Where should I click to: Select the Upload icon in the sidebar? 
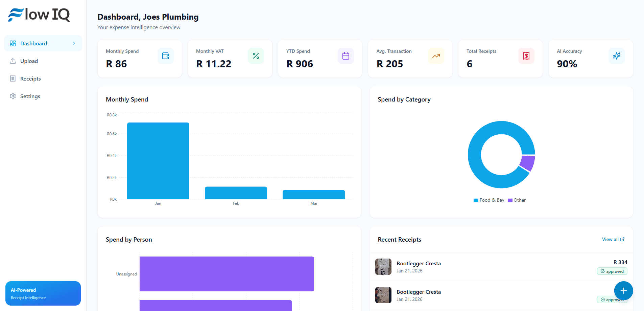click(13, 61)
